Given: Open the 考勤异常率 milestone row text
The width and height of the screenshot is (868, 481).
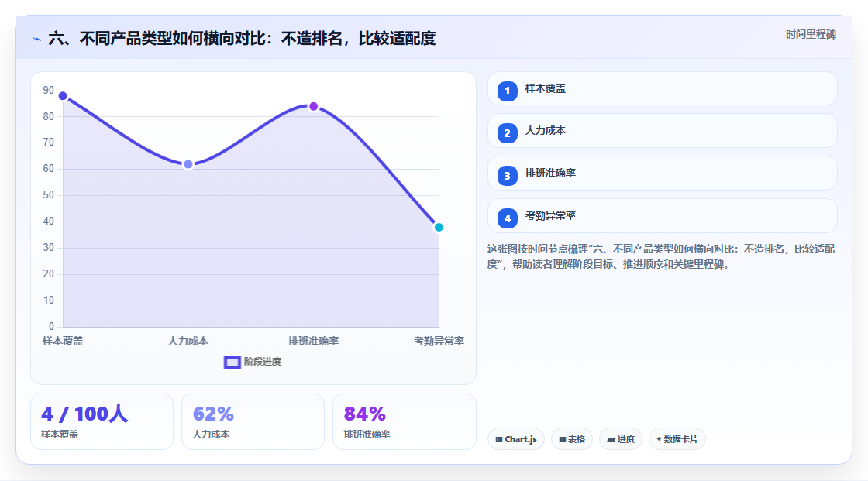Looking at the screenshot, I should (x=550, y=216).
